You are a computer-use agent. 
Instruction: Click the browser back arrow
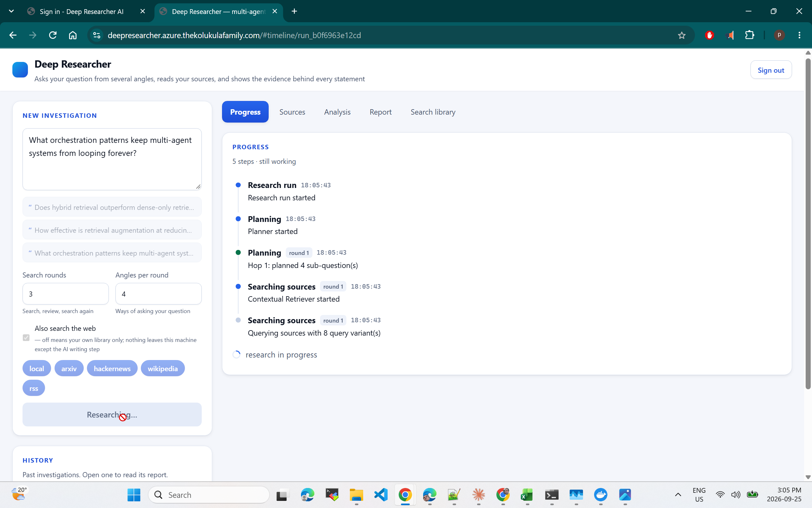13,35
